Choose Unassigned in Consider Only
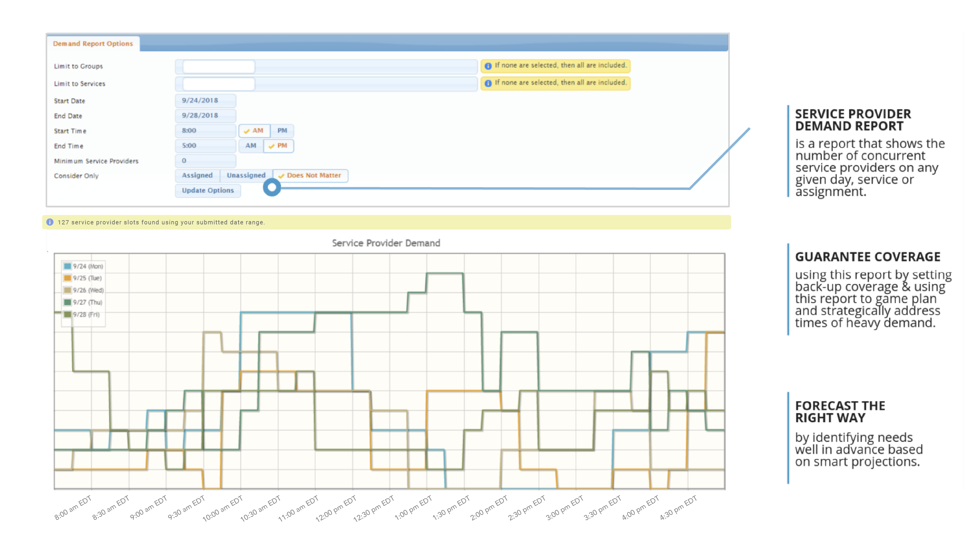The width and height of the screenshot is (980, 546). [246, 175]
